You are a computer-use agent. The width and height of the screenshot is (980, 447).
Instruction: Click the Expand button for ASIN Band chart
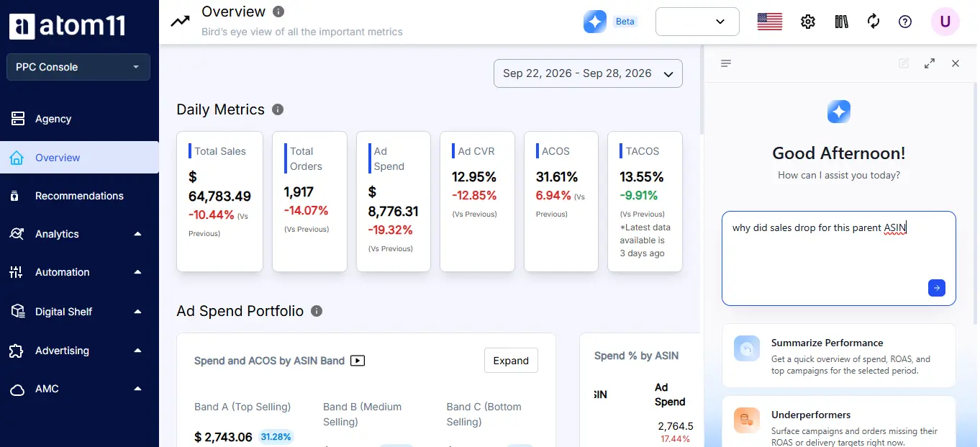tap(511, 361)
